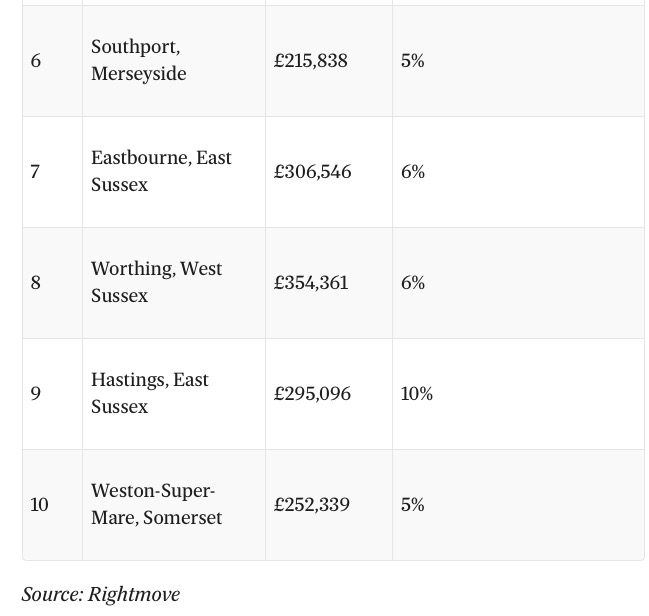Click the Weston-Super-Mare, Somerset cell
Screen dimensions: 649x616
click(x=157, y=505)
